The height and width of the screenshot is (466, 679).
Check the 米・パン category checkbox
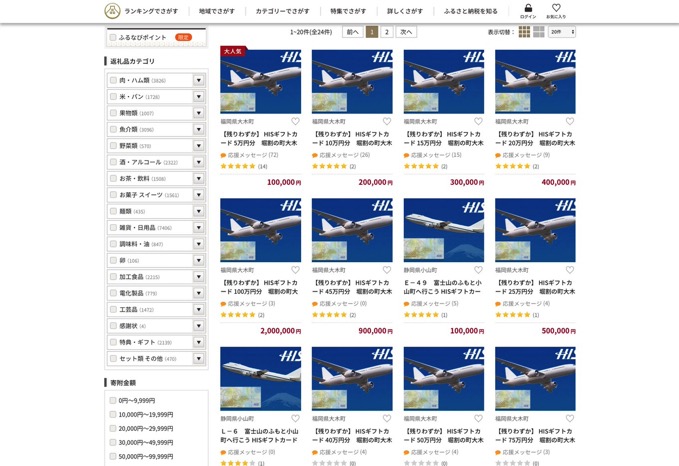113,97
